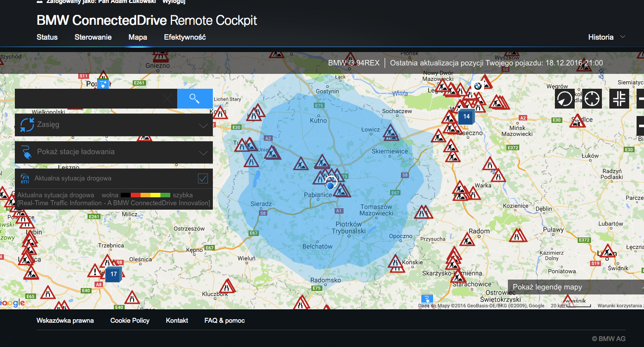
Task: Select the Mapa tab
Action: pos(138,37)
